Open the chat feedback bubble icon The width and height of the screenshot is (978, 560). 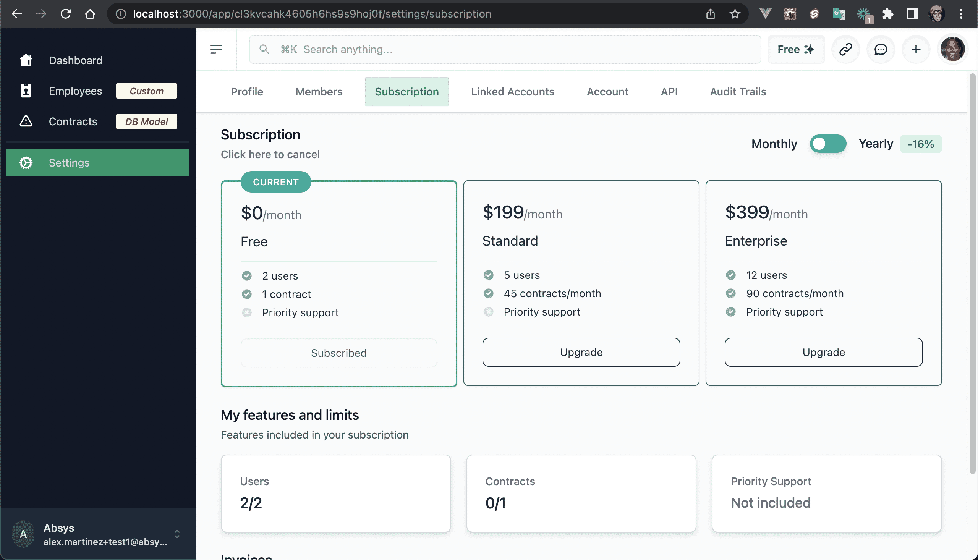tap(881, 49)
